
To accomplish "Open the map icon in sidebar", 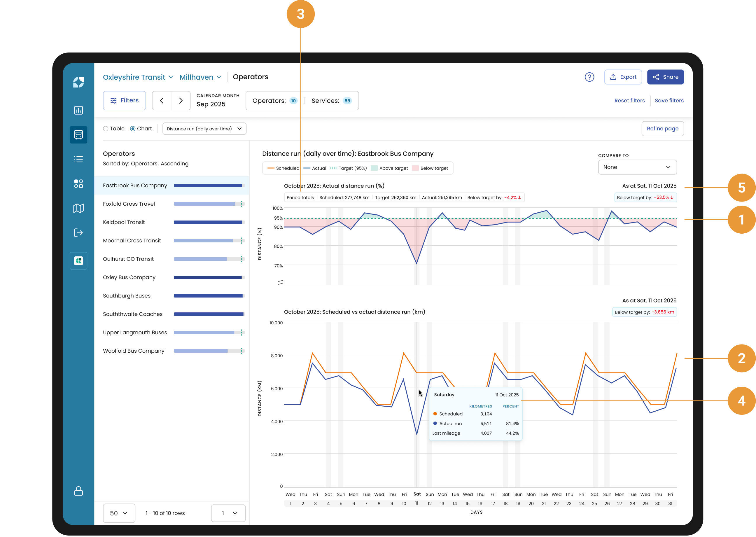I will point(78,208).
